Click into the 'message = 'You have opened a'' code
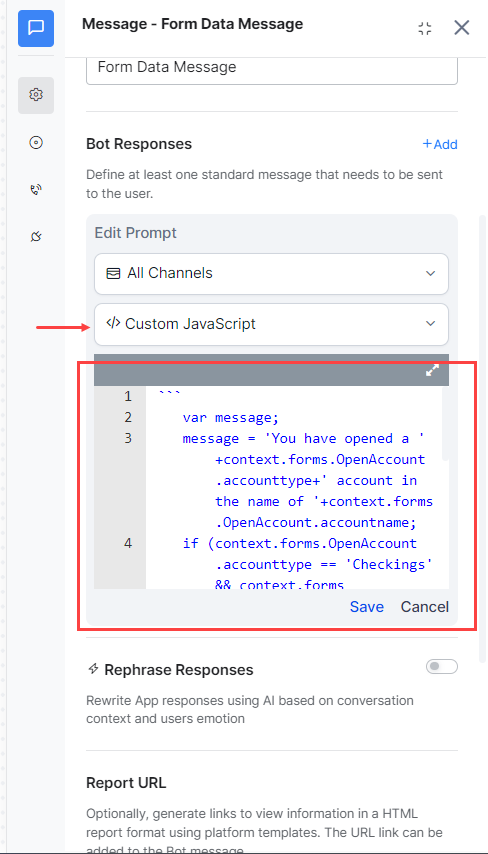 pyautogui.click(x=303, y=438)
